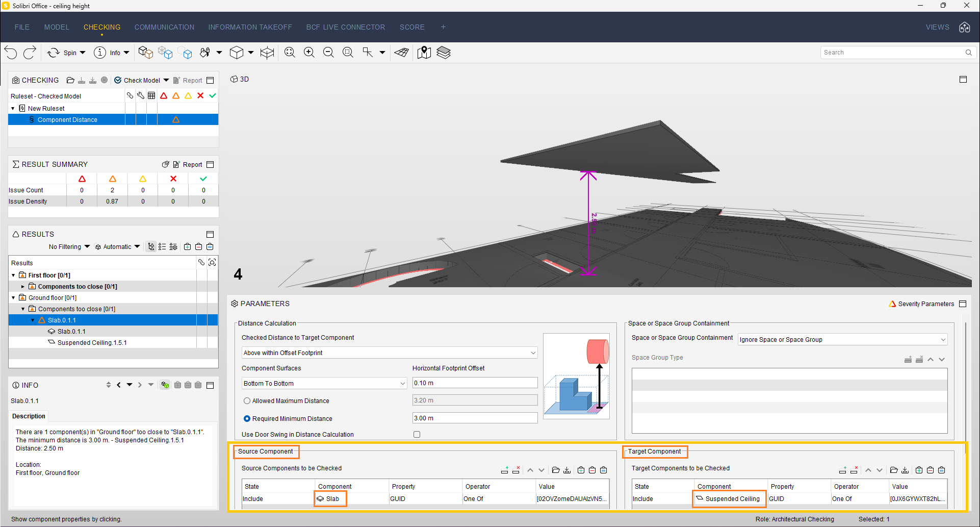Image resolution: width=980 pixels, height=527 pixels.
Task: Click the Required Minimum Distance value field
Action: tap(475, 418)
